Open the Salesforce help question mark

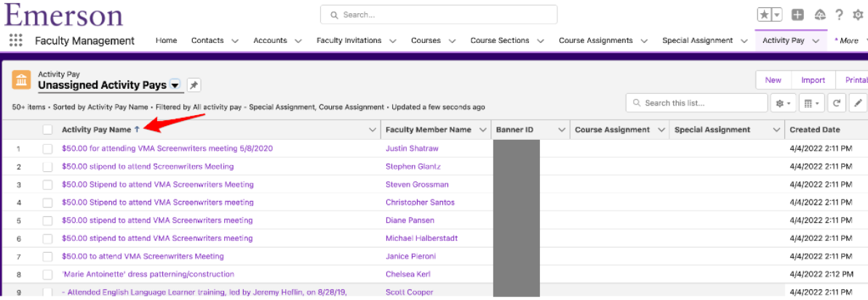(840, 15)
